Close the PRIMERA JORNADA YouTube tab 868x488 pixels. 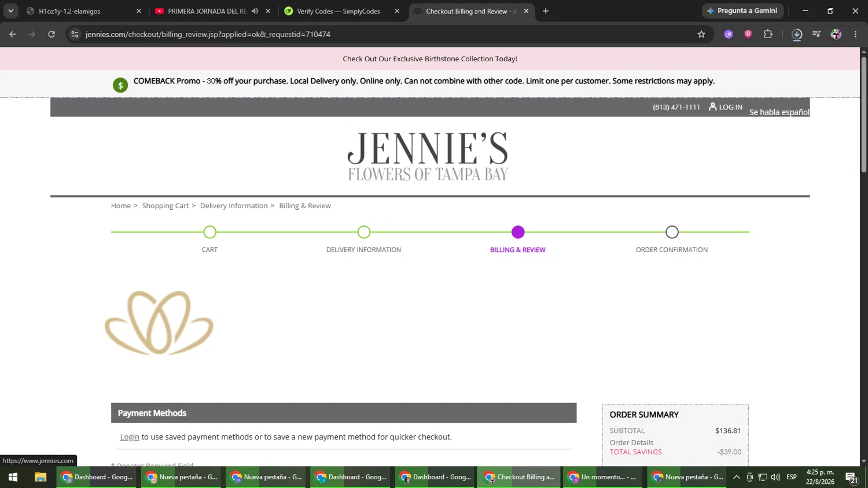268,11
